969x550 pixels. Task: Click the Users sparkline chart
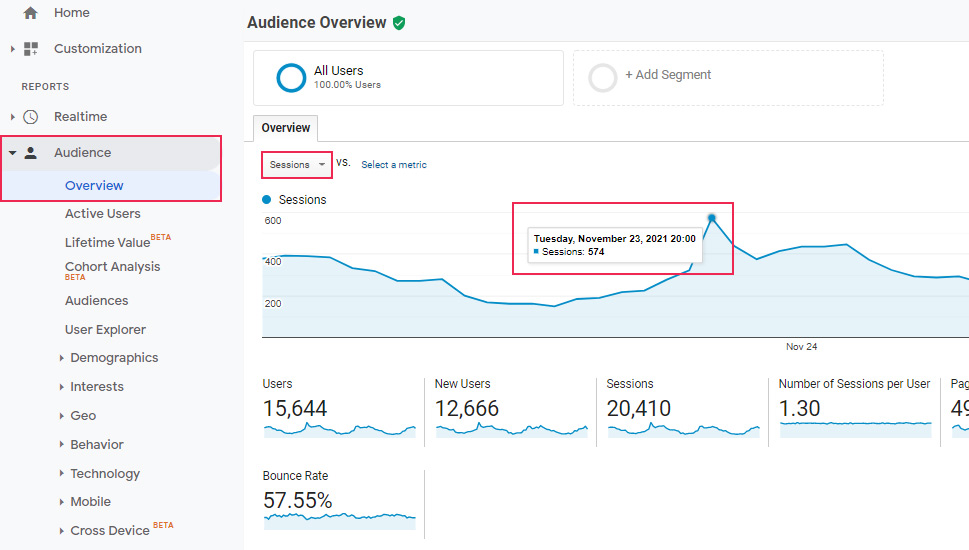pos(340,430)
